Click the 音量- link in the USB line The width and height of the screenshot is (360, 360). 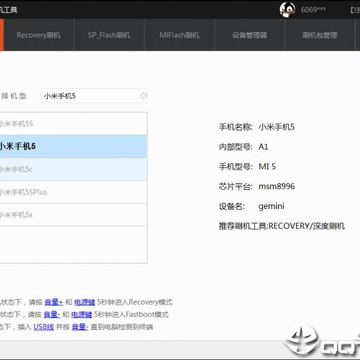[80, 327]
